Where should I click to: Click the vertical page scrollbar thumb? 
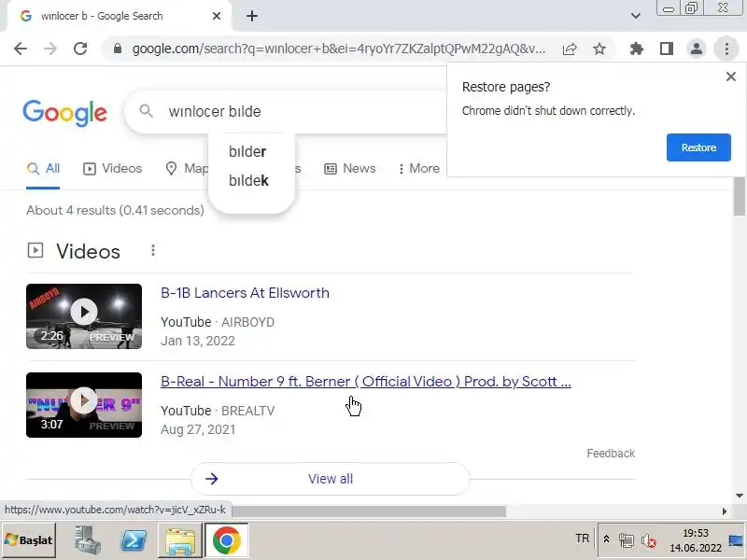pos(740,196)
